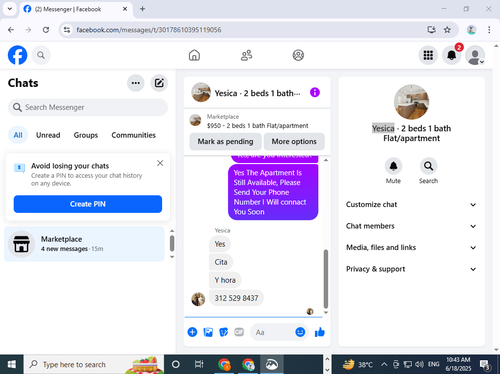Image resolution: width=500 pixels, height=374 pixels.
Task: Reload the page with refresh icon
Action: coord(46,30)
